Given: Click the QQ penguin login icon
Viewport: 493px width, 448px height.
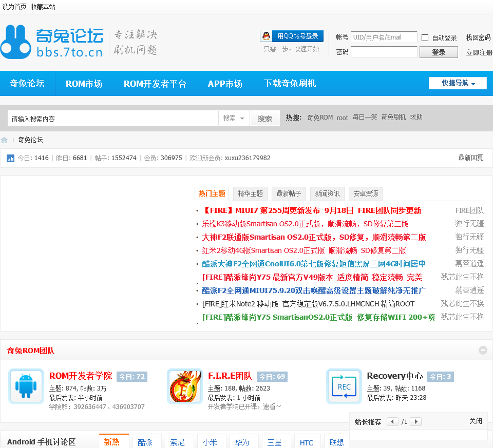Looking at the screenshot, I should (x=267, y=36).
